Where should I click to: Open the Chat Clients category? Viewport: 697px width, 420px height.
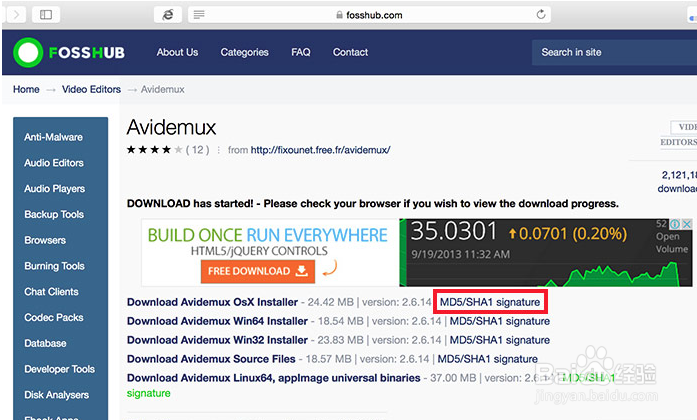51,292
